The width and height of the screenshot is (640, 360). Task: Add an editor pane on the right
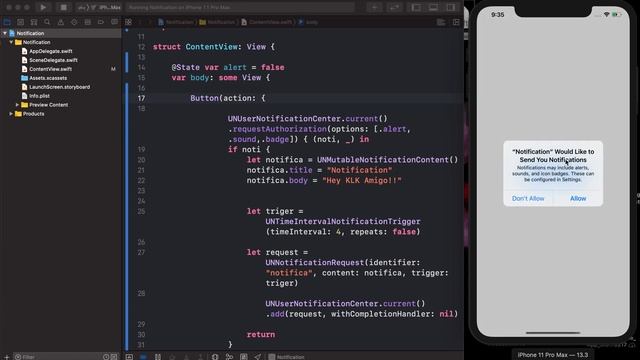(x=456, y=22)
